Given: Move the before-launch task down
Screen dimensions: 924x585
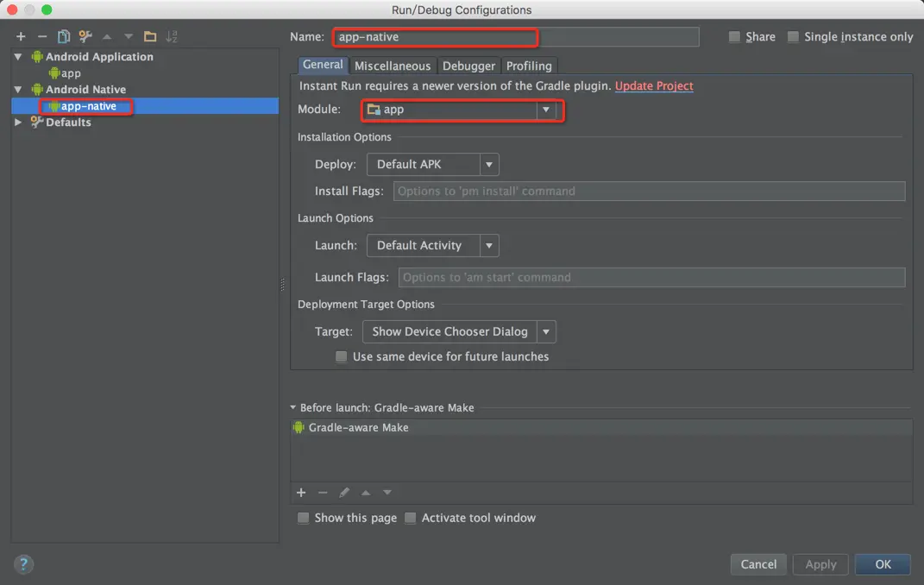Looking at the screenshot, I should coord(387,493).
